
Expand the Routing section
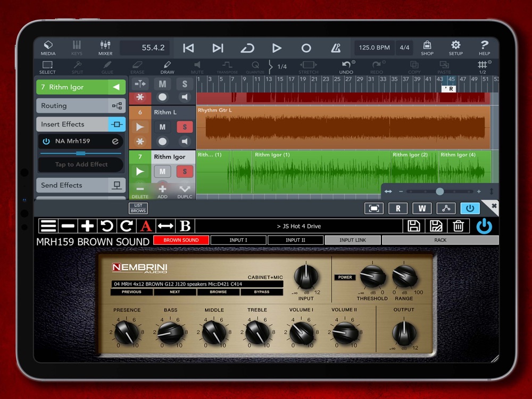[81, 106]
